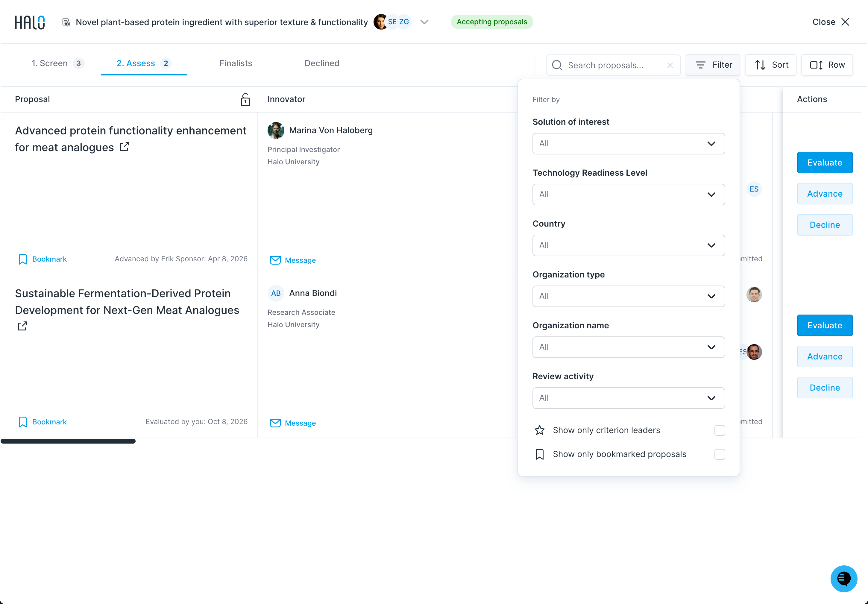Viewport: 868px width, 604px height.
Task: Click the ES reviewer badge in the first row
Action: pyautogui.click(x=754, y=189)
